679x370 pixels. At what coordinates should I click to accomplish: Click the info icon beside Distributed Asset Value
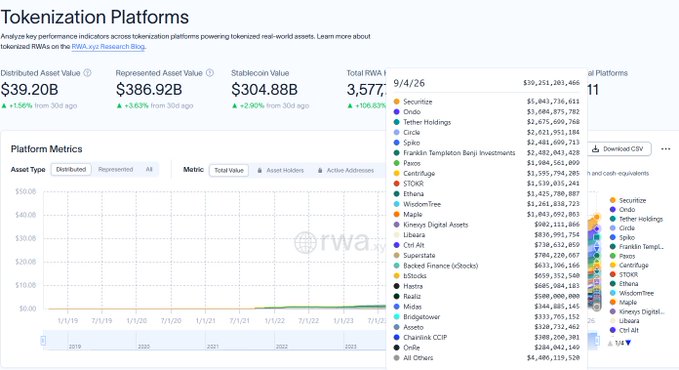[x=87, y=73]
